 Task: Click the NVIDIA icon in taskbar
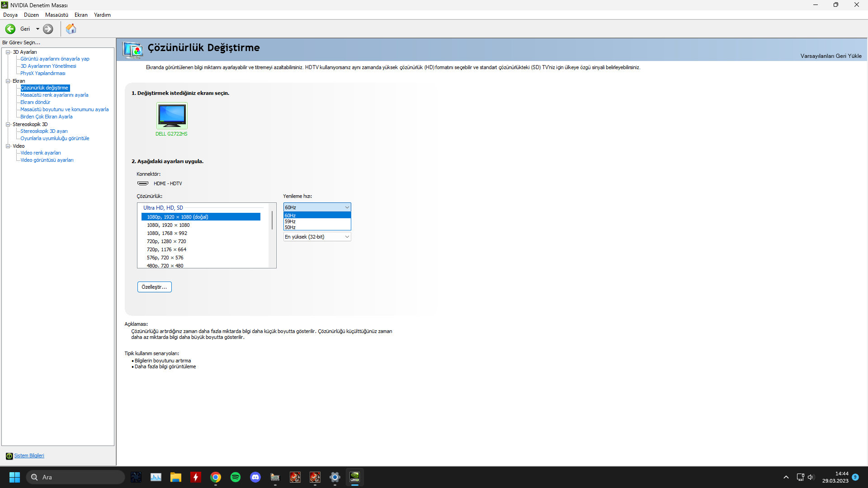tap(355, 477)
